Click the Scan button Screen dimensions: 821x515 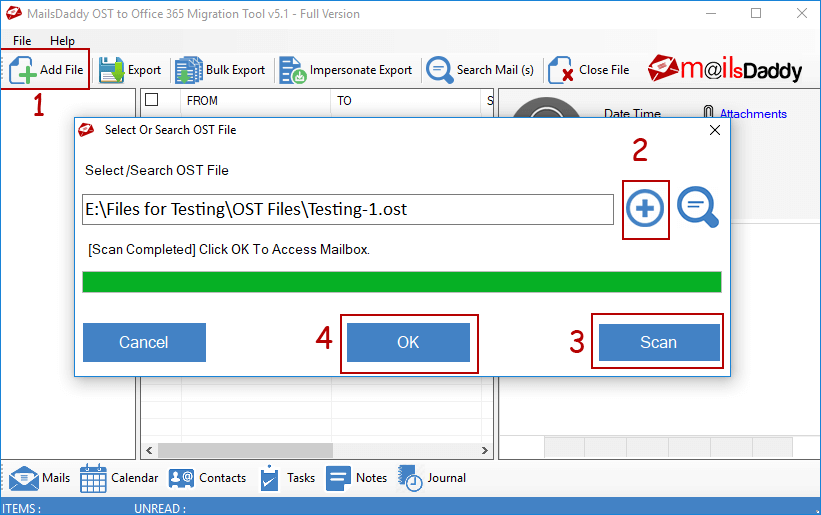point(659,342)
